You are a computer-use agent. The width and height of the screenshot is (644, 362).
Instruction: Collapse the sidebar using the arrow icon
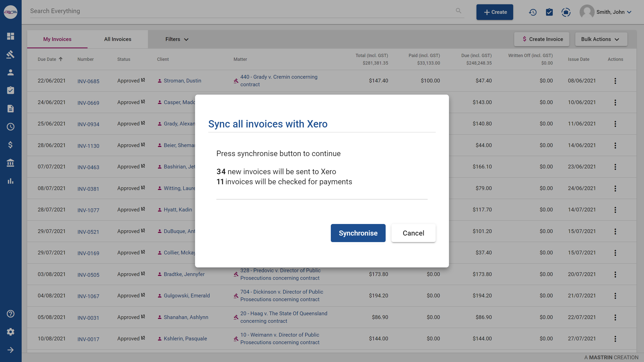click(11, 350)
